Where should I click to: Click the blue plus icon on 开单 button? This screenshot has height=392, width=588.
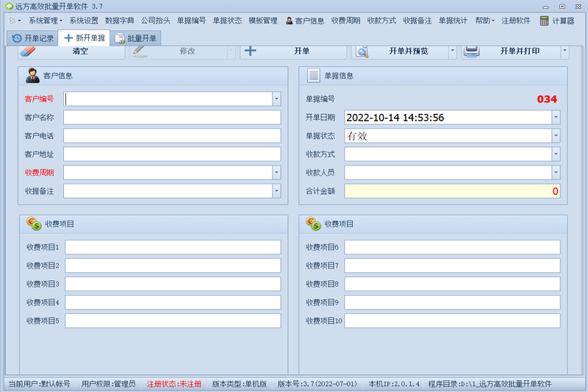click(x=250, y=51)
